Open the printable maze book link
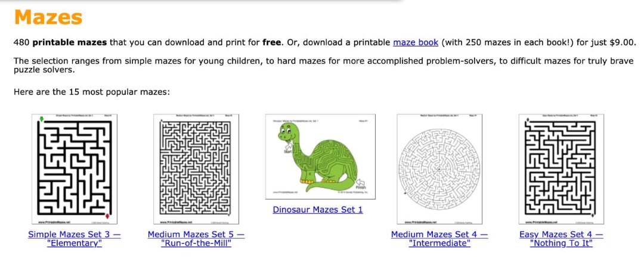 [416, 43]
